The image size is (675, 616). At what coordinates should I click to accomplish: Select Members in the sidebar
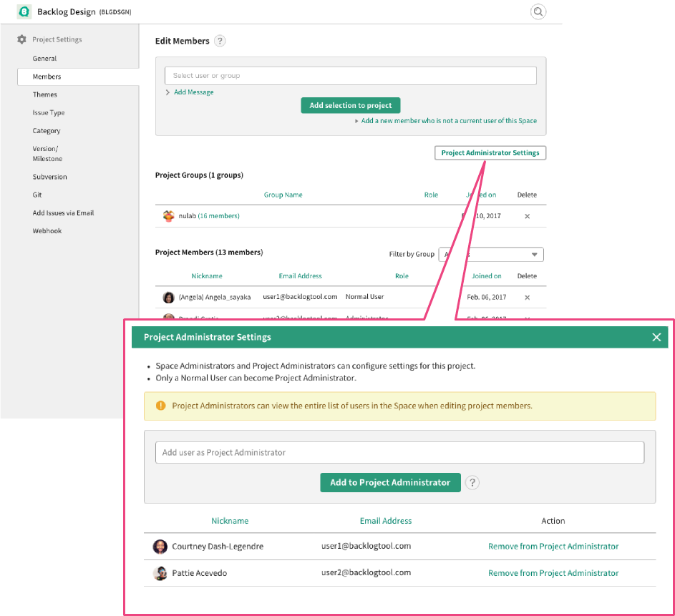[x=78, y=77]
